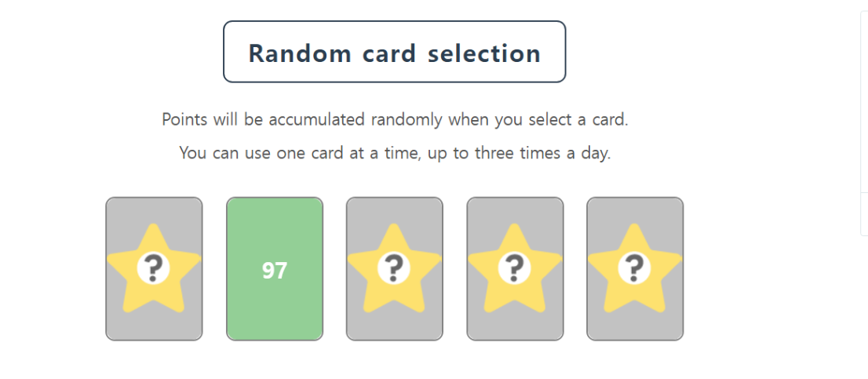
Task: Click the question mark on the leftmost card
Action: (x=153, y=268)
